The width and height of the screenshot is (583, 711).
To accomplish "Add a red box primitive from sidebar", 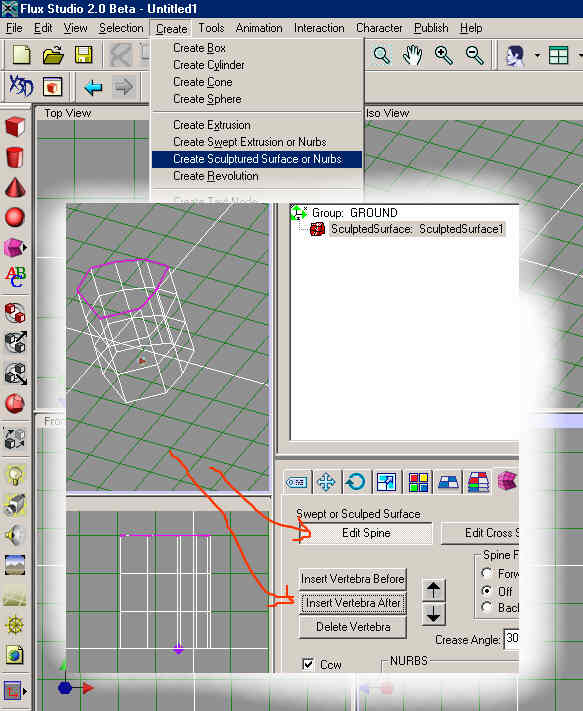I will point(15,127).
